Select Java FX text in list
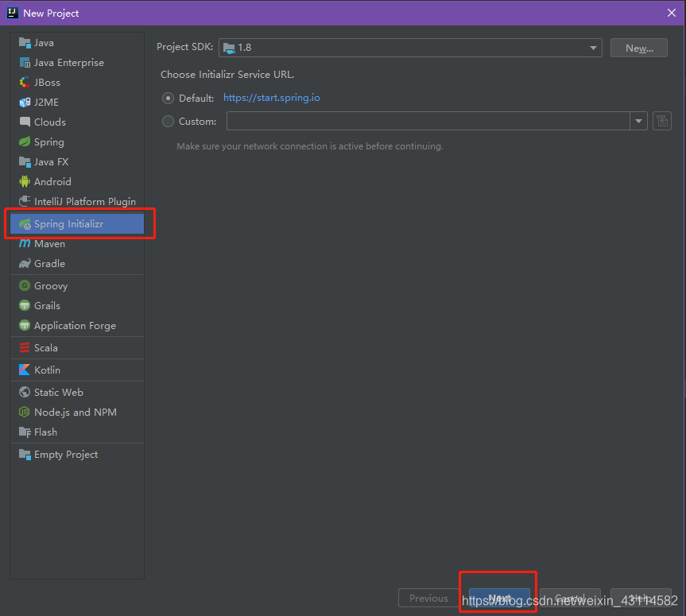This screenshot has height=616, width=686. (x=51, y=162)
